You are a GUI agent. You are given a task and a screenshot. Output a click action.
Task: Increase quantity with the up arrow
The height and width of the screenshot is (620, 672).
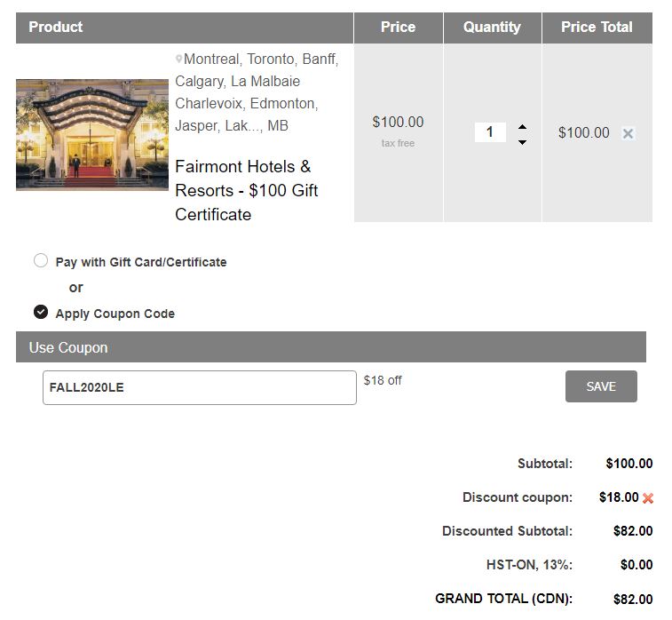[x=522, y=126]
